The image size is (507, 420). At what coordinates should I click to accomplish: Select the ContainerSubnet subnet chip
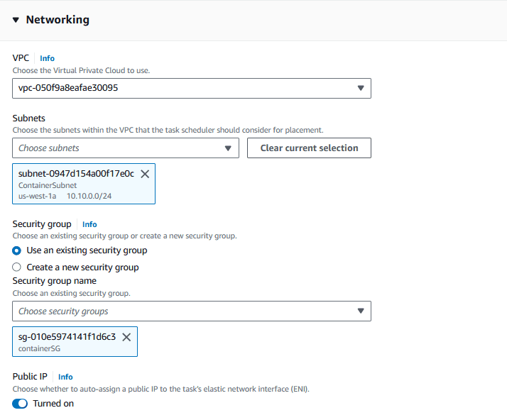coord(84,184)
